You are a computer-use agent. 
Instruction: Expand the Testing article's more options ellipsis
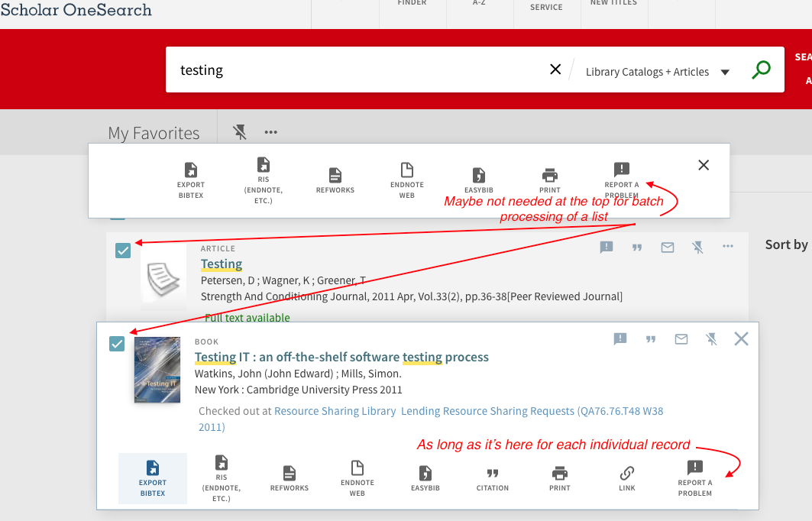727,247
